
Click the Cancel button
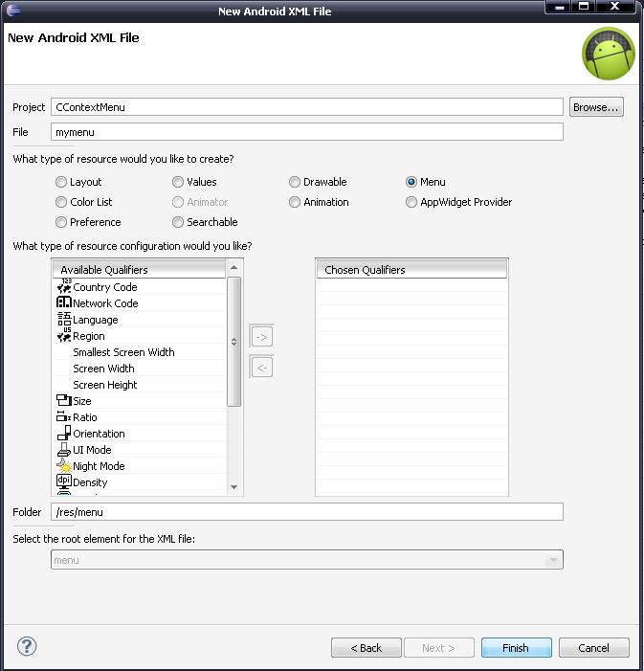593,648
